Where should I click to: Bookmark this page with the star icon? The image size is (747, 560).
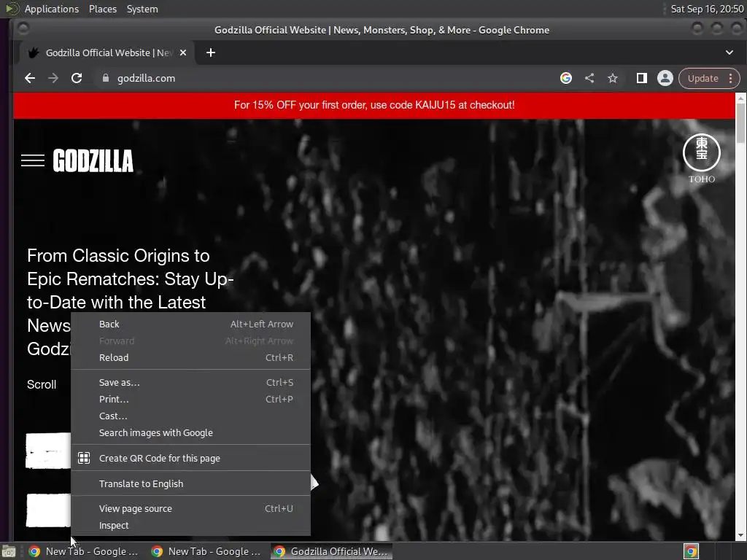(x=613, y=78)
